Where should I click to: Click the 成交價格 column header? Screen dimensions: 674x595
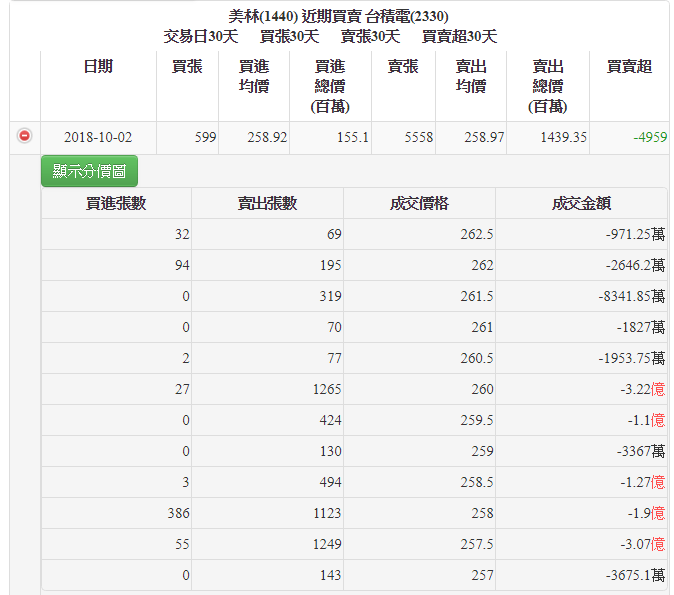click(419, 204)
